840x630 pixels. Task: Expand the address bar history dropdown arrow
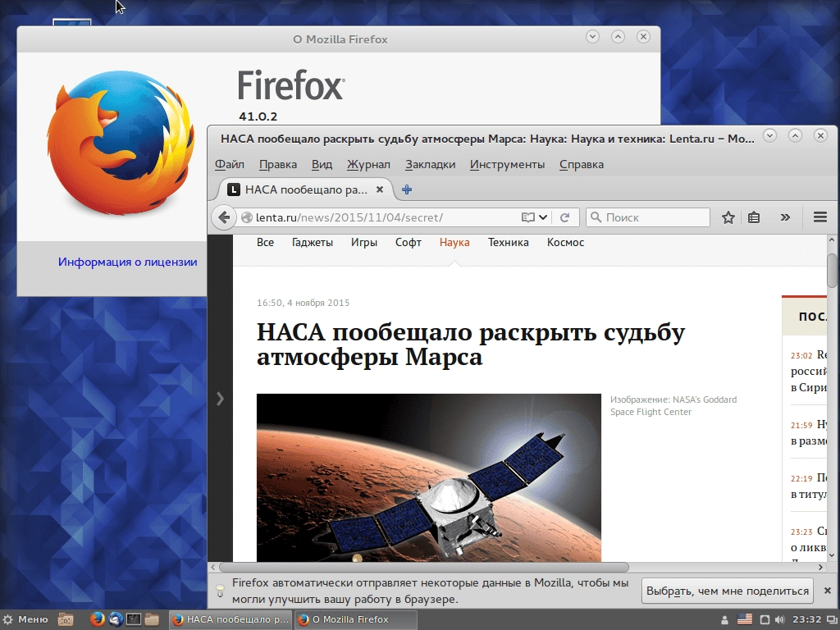click(543, 217)
